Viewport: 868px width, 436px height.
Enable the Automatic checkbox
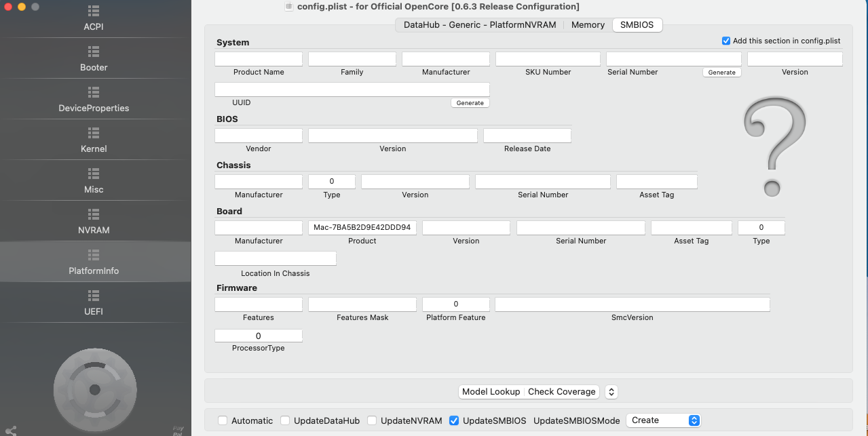point(223,420)
